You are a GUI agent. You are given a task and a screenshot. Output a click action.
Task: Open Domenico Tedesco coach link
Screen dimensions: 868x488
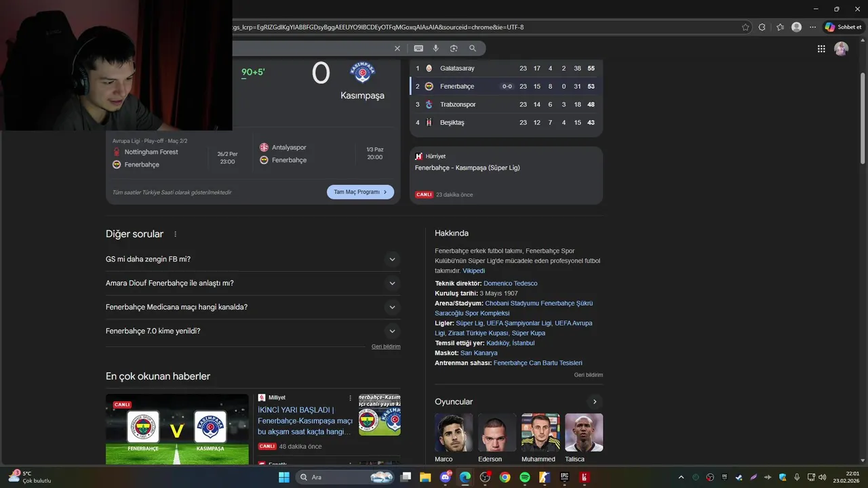[x=511, y=283]
